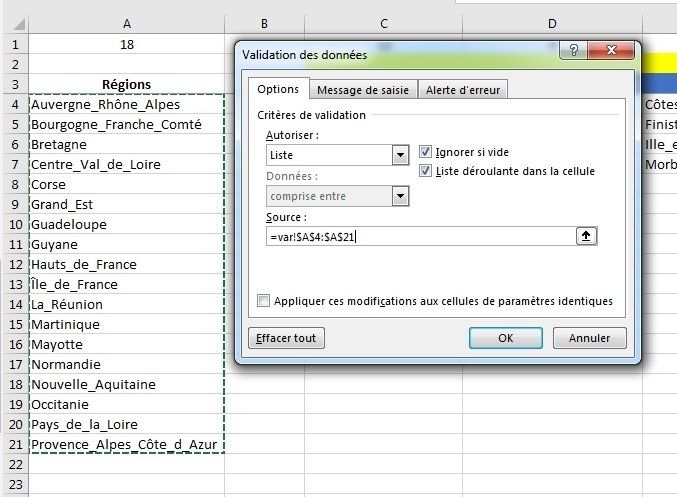Click the Annuler button
677x497 pixels.
coord(589,338)
